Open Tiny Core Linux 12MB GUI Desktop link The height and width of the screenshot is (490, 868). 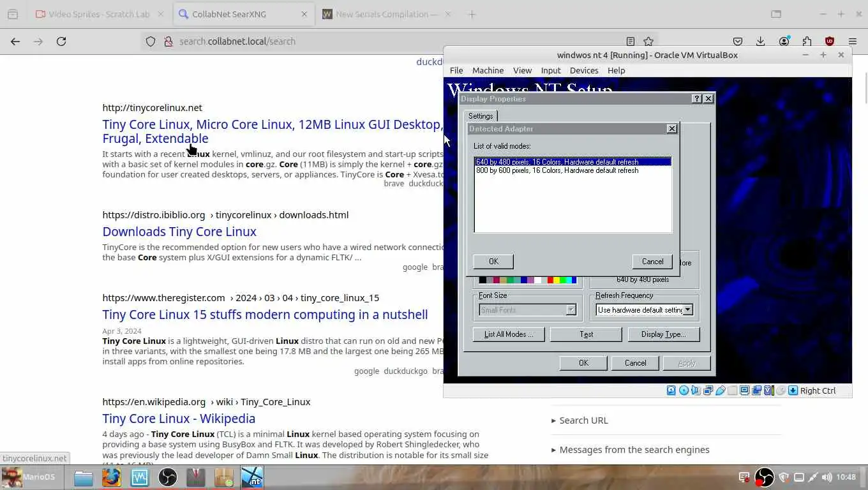tap(273, 131)
